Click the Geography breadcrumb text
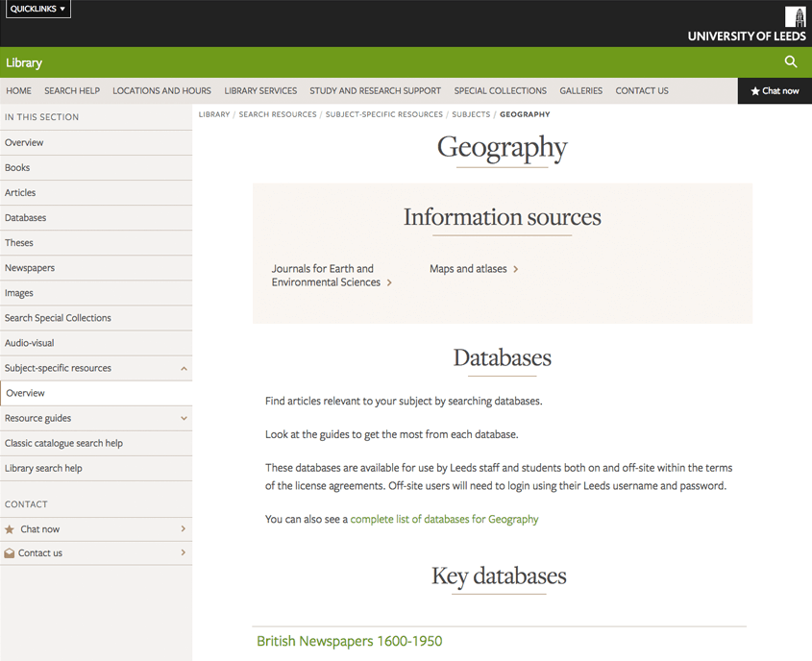The image size is (812, 661). tap(525, 114)
